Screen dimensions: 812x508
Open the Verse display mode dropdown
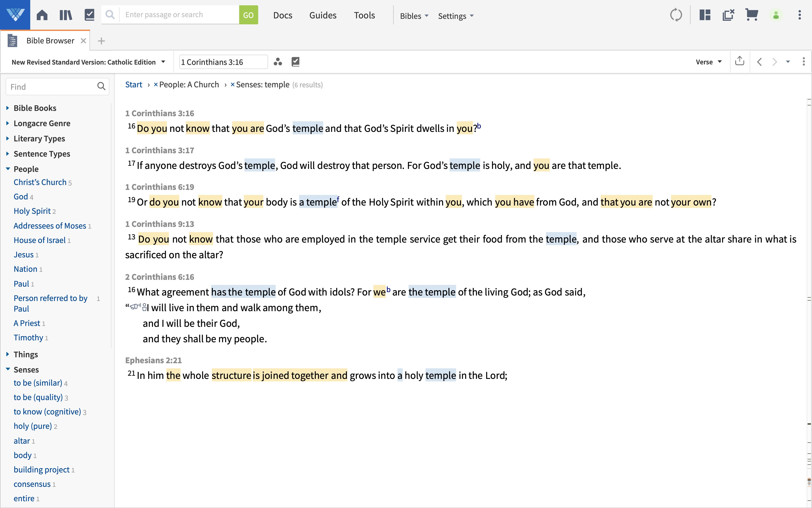tap(709, 62)
